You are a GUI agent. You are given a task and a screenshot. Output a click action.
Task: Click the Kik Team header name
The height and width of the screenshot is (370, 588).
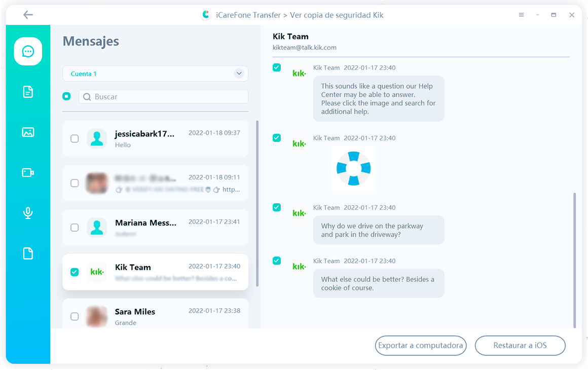[x=290, y=36]
